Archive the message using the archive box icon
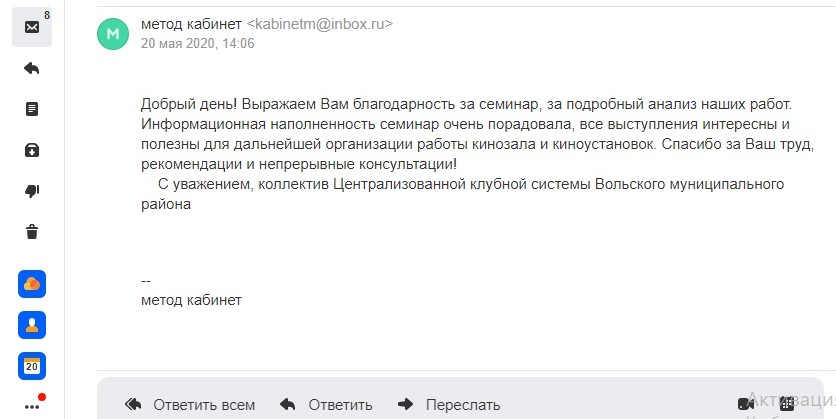Image resolution: width=836 pixels, height=419 pixels. (x=32, y=150)
